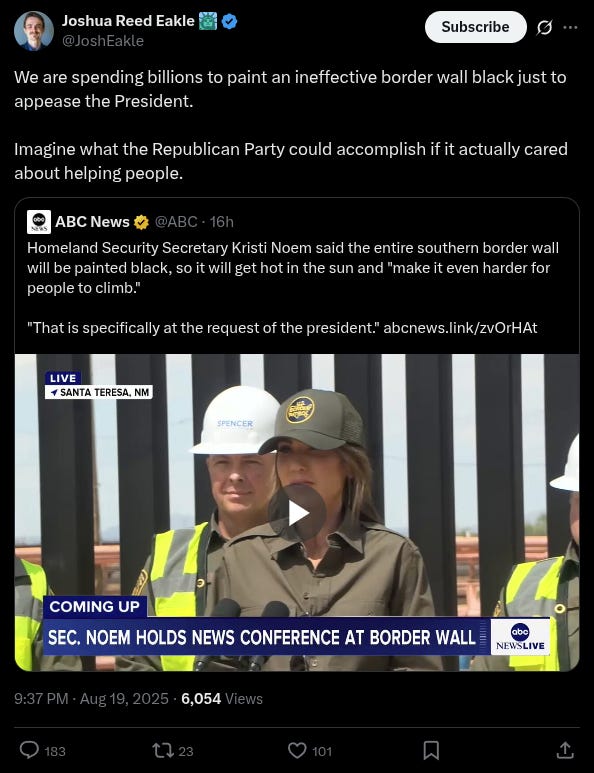
Task: Click the Joshua Reed Eakle display name
Action: pyautogui.click(x=128, y=21)
